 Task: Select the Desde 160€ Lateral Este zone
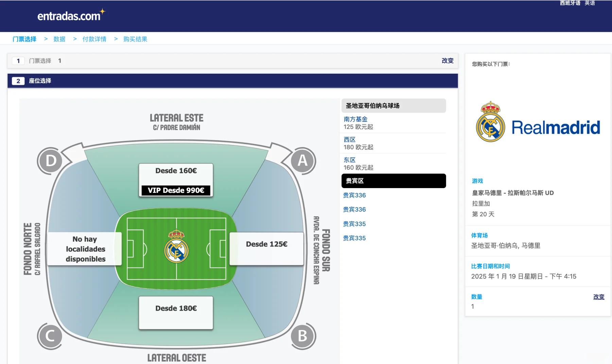[x=176, y=171]
